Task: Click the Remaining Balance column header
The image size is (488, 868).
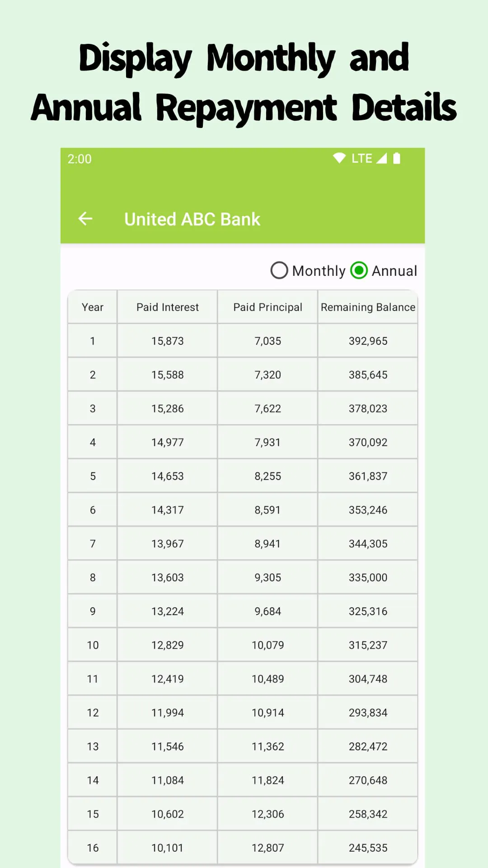Action: [367, 307]
